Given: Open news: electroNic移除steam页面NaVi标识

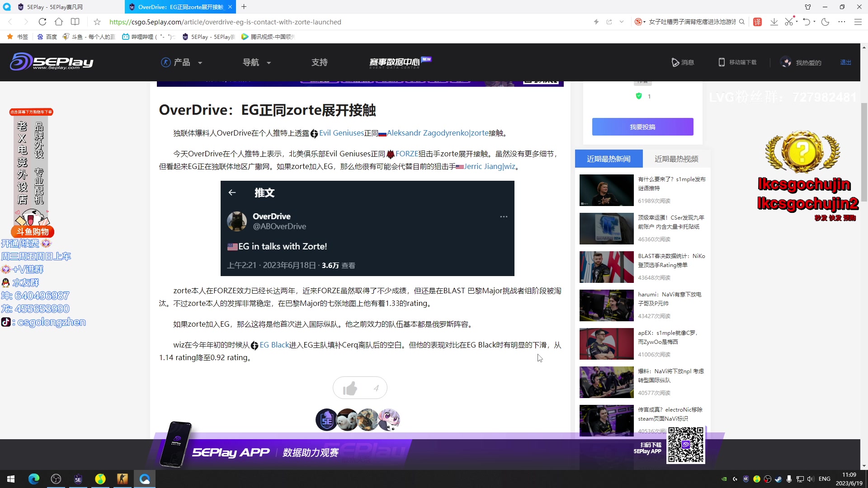Looking at the screenshot, I should (x=670, y=414).
